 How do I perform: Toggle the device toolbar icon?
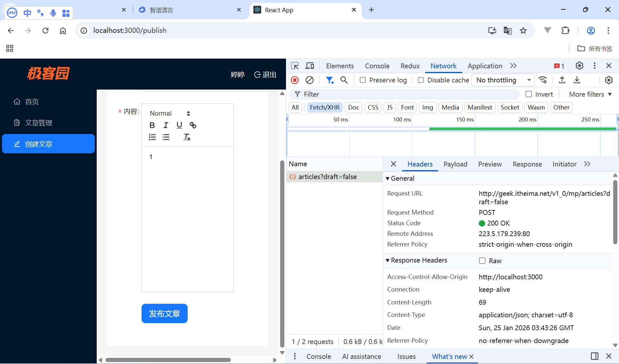310,66
